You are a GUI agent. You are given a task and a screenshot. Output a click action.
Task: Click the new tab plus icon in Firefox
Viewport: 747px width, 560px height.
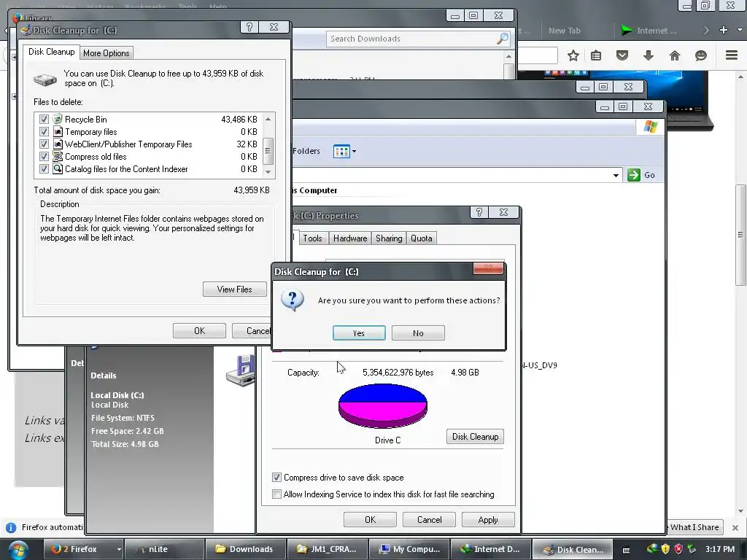pyautogui.click(x=724, y=30)
